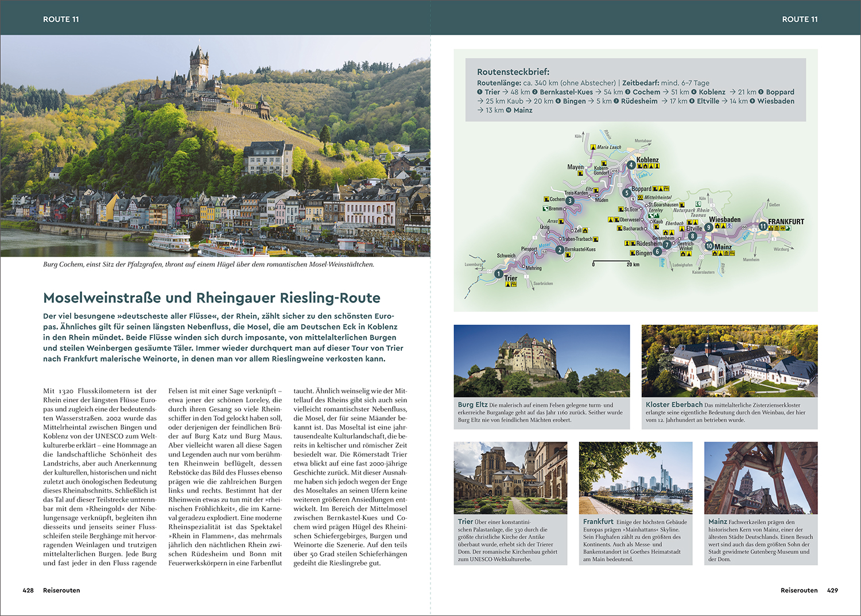This screenshot has height=616, width=861.
Task: Click the viewpoint icon beside Bremm
Action: 545,208
